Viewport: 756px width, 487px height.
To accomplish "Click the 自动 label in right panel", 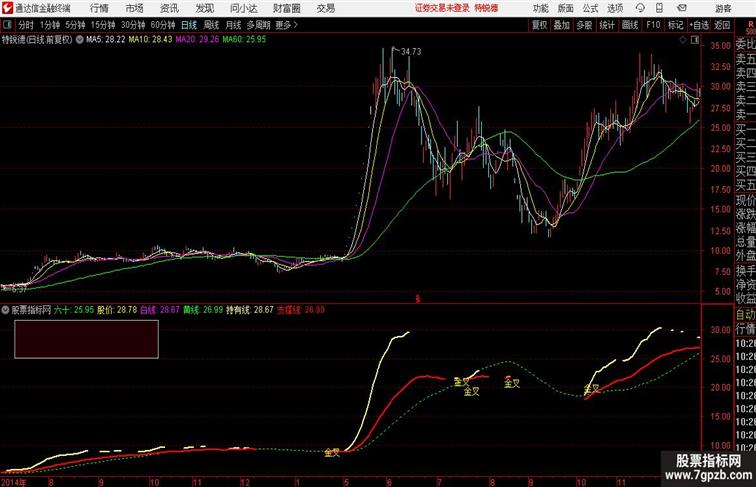I will pyautogui.click(x=745, y=315).
